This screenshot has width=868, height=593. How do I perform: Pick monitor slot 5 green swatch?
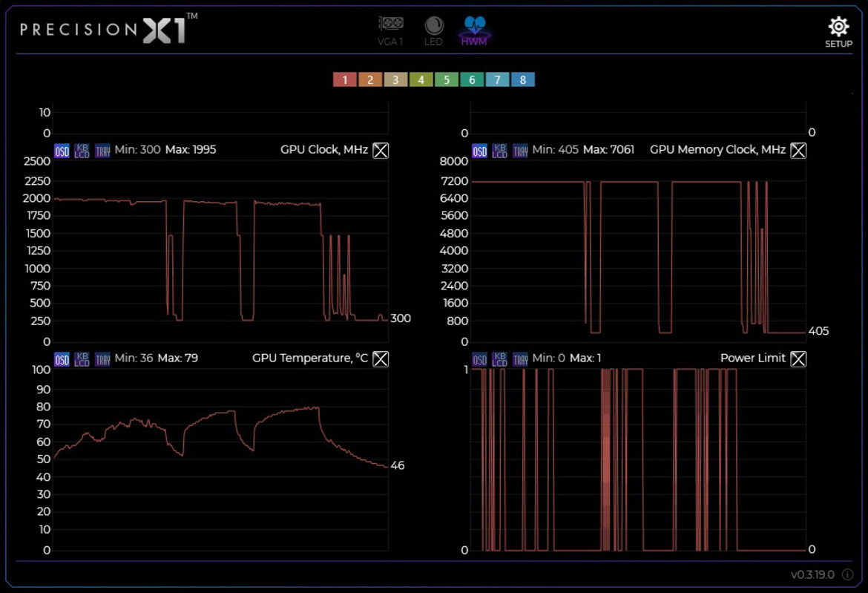(x=447, y=79)
